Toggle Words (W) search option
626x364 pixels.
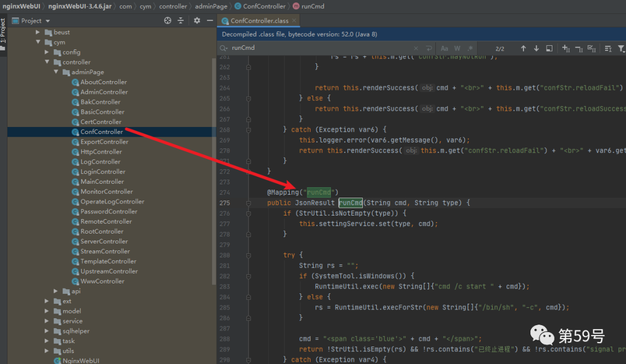click(457, 48)
